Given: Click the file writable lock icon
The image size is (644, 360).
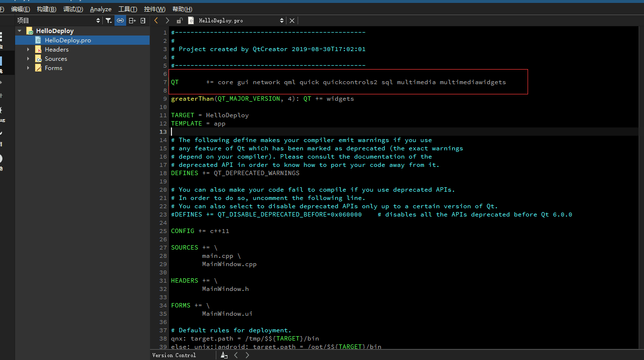Looking at the screenshot, I should tap(180, 20).
